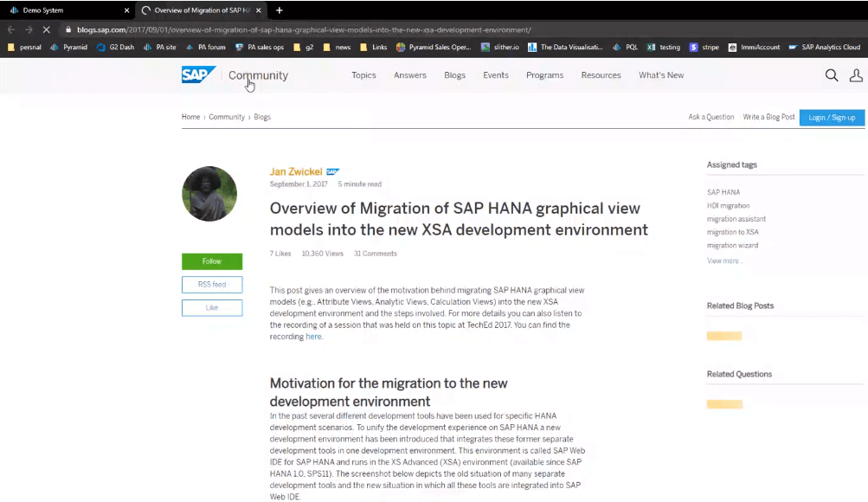Image resolution: width=868 pixels, height=502 pixels.
Task: Open the Blogs menu item
Action: pos(454,75)
